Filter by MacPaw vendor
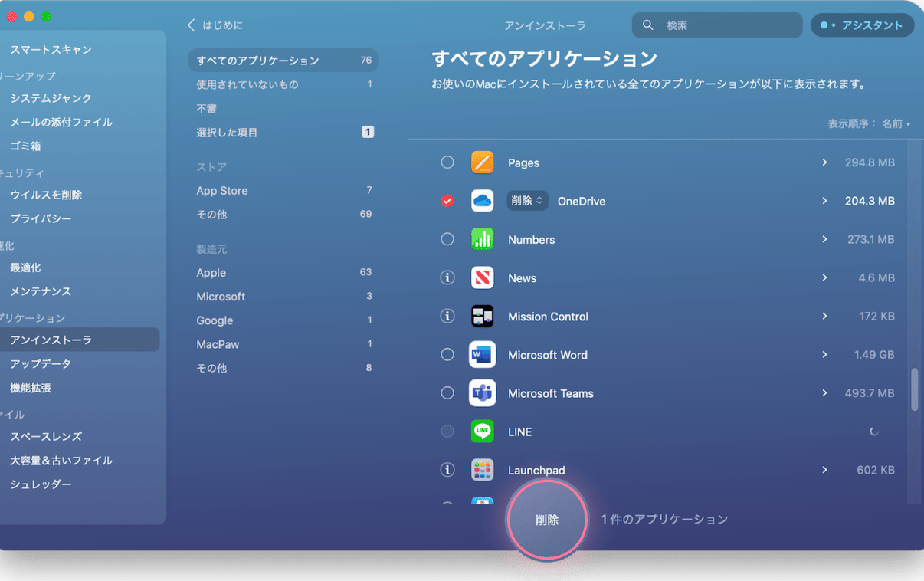This screenshot has height=581, width=924. click(283, 344)
